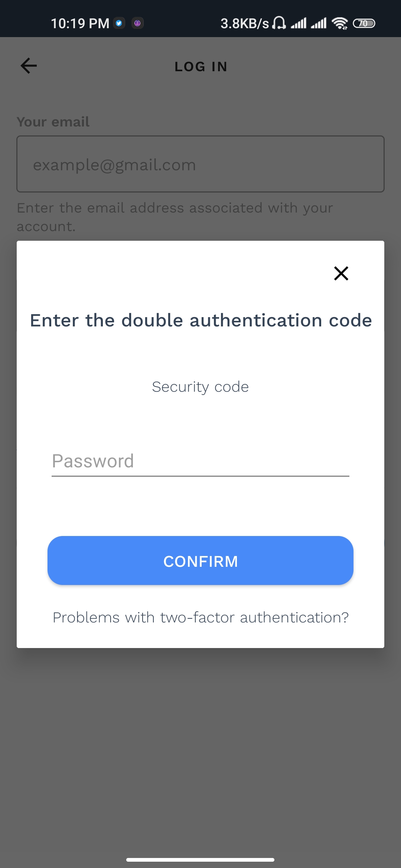Tap the 10:19 PM clock

coord(80,23)
